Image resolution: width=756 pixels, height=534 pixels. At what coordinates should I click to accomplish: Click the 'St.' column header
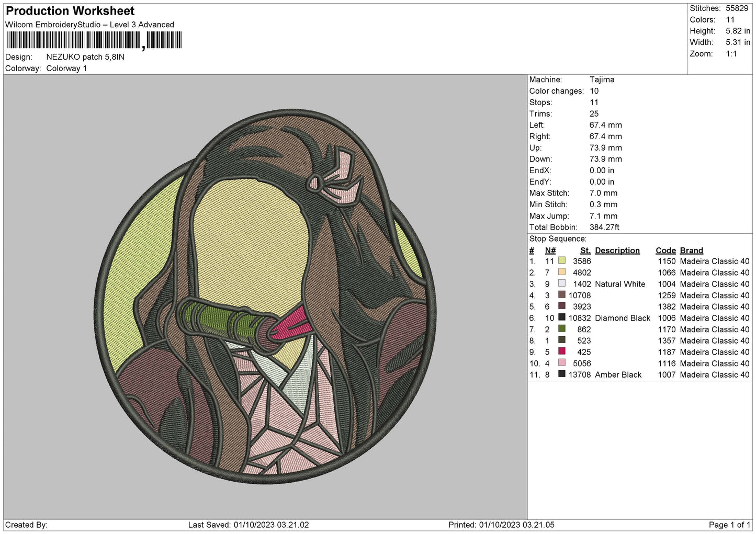click(x=585, y=251)
